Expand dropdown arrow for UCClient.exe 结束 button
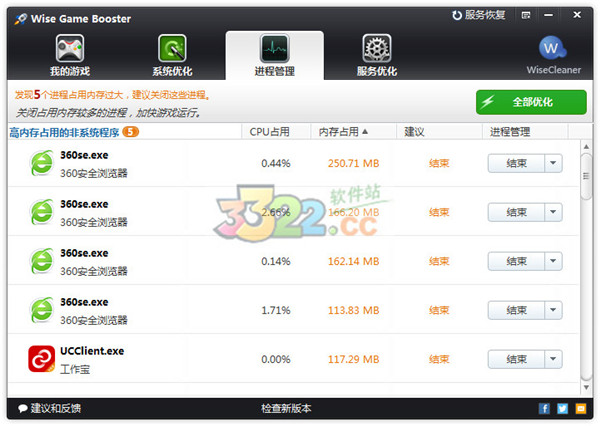 coord(554,358)
